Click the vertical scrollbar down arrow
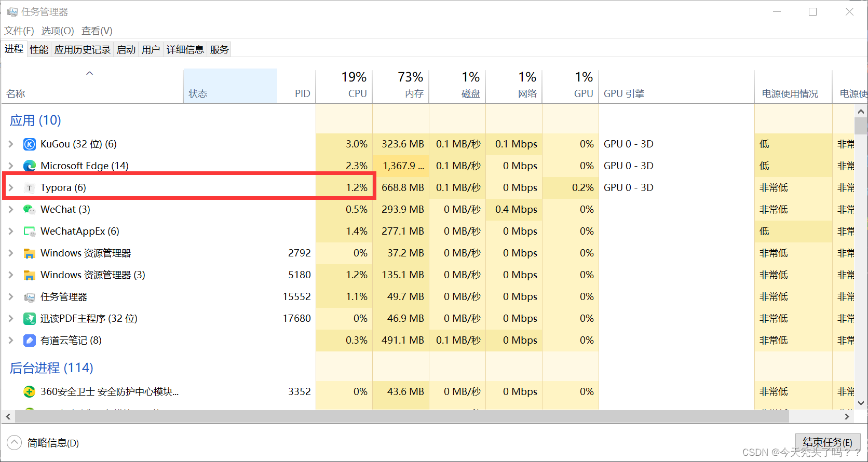The image size is (868, 462). [x=861, y=403]
